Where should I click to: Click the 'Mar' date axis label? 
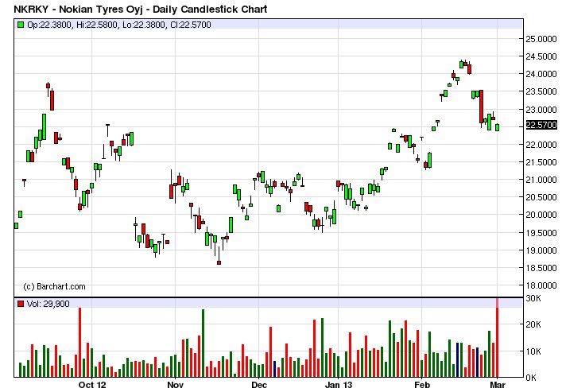498,385
